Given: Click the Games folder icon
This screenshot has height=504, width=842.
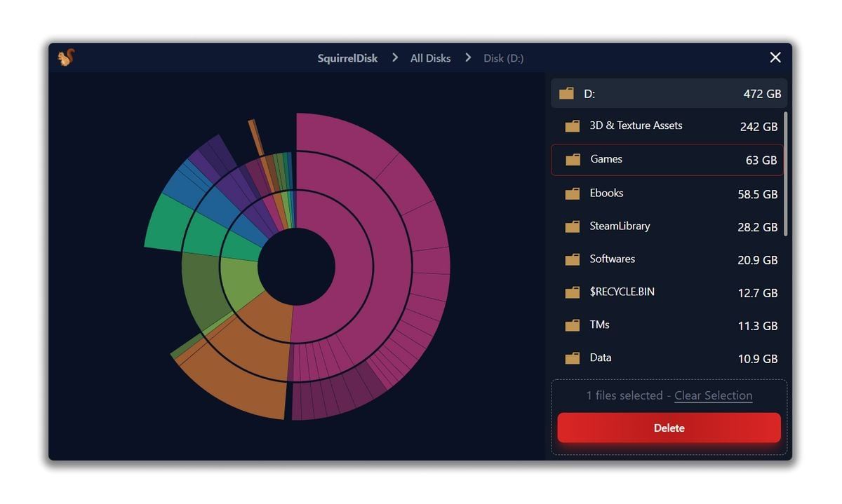Looking at the screenshot, I should (x=573, y=160).
